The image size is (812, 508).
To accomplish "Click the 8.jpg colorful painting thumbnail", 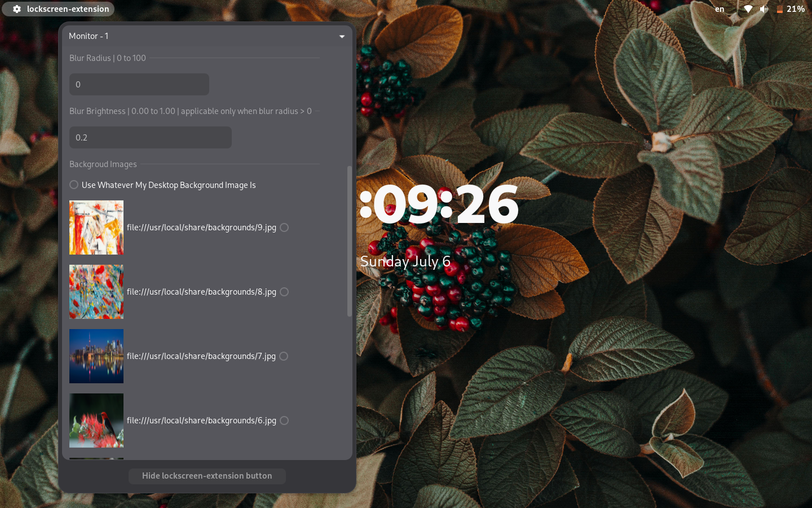I will click(x=96, y=292).
